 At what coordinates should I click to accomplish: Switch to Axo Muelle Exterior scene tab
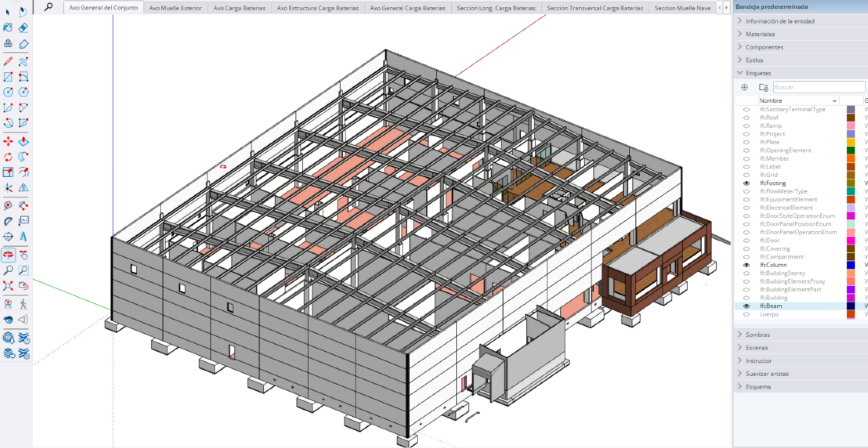click(175, 8)
